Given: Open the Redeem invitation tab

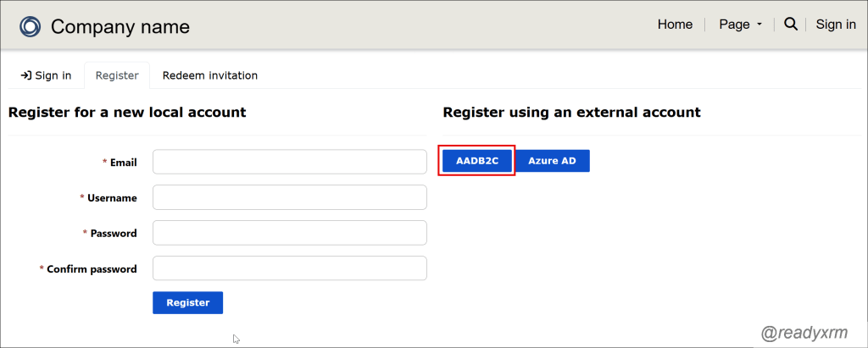Looking at the screenshot, I should [210, 75].
